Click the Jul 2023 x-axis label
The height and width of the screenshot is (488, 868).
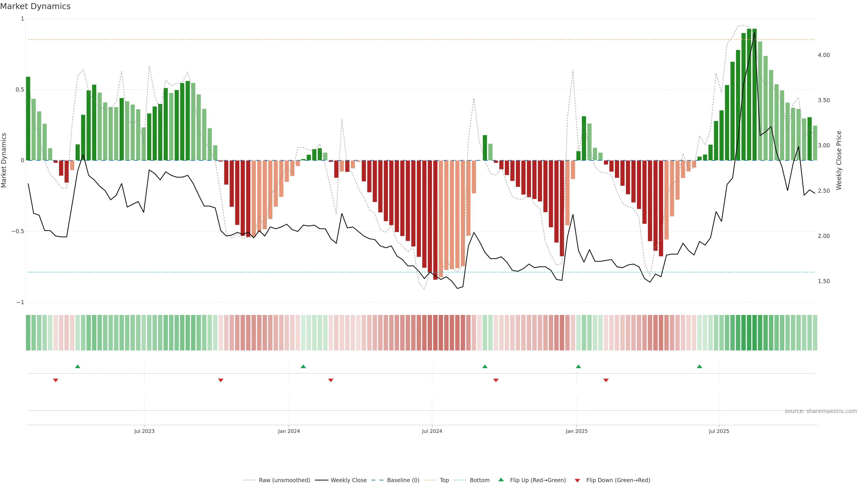click(144, 431)
